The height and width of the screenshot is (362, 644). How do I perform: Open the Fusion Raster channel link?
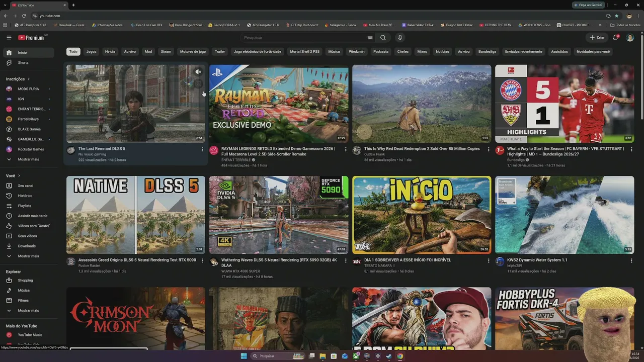pyautogui.click(x=90, y=265)
